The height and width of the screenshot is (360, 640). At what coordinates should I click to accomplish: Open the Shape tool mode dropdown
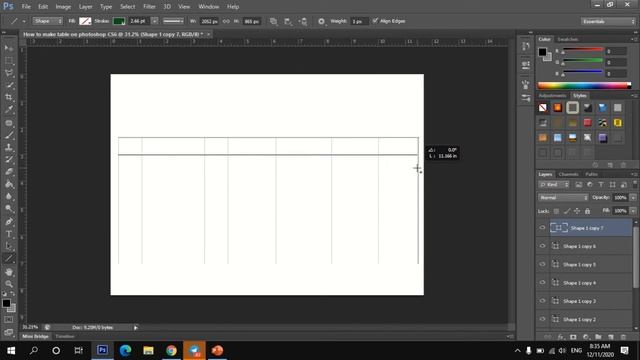pyautogui.click(x=47, y=21)
